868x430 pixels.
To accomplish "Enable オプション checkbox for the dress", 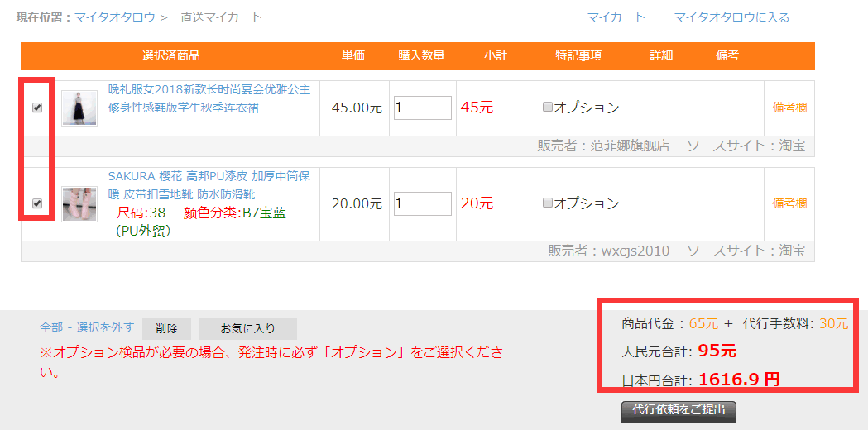I will (548, 107).
